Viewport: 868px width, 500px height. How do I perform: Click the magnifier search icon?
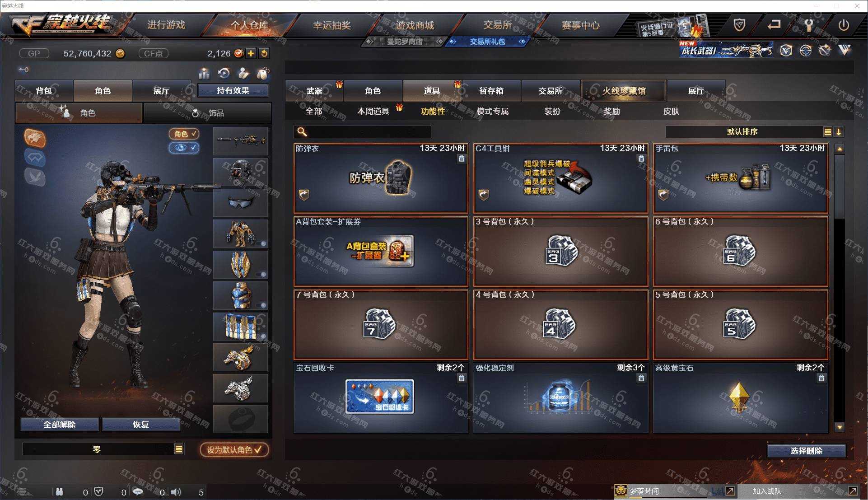click(x=302, y=131)
